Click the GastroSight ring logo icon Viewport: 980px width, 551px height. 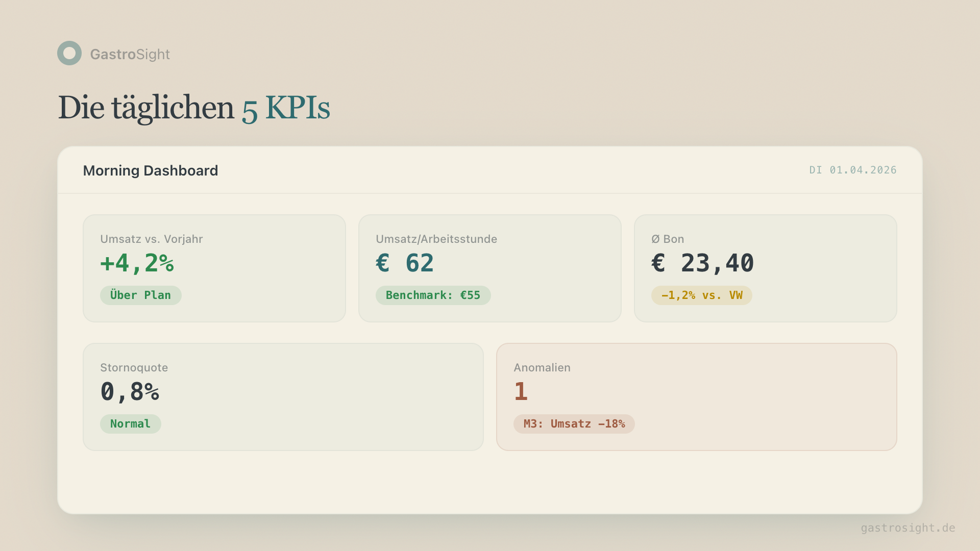click(69, 53)
